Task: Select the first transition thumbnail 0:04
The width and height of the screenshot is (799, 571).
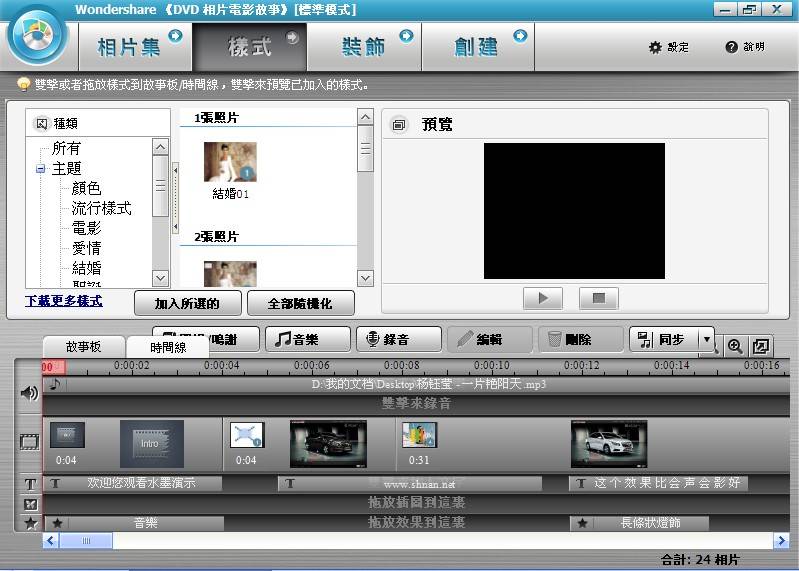Action: [x=67, y=435]
